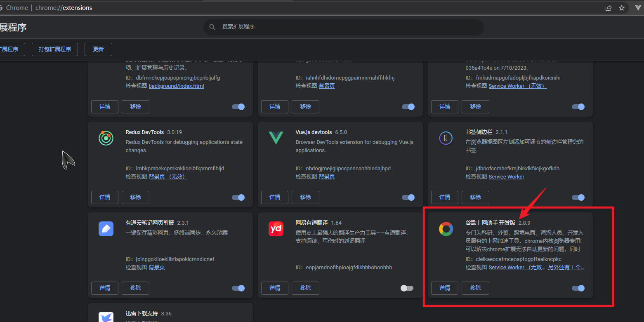Switch off the 书签侧边栏 extension toggle

[578, 197]
